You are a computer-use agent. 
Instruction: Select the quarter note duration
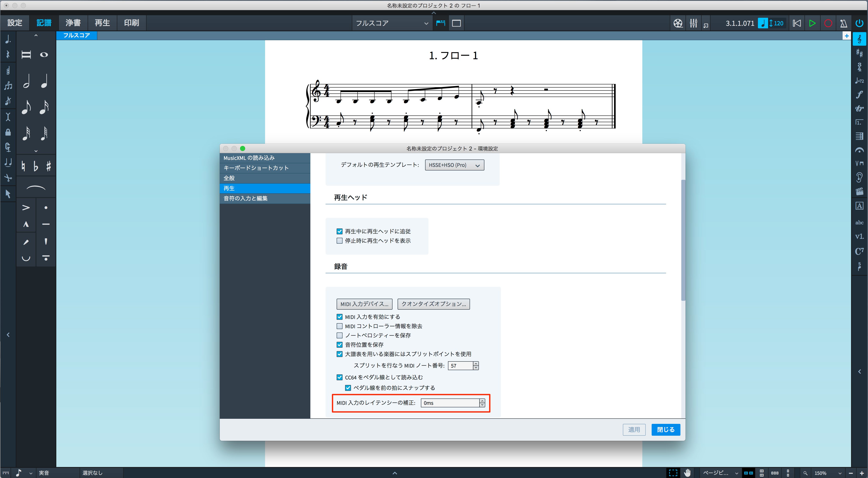[x=44, y=81]
